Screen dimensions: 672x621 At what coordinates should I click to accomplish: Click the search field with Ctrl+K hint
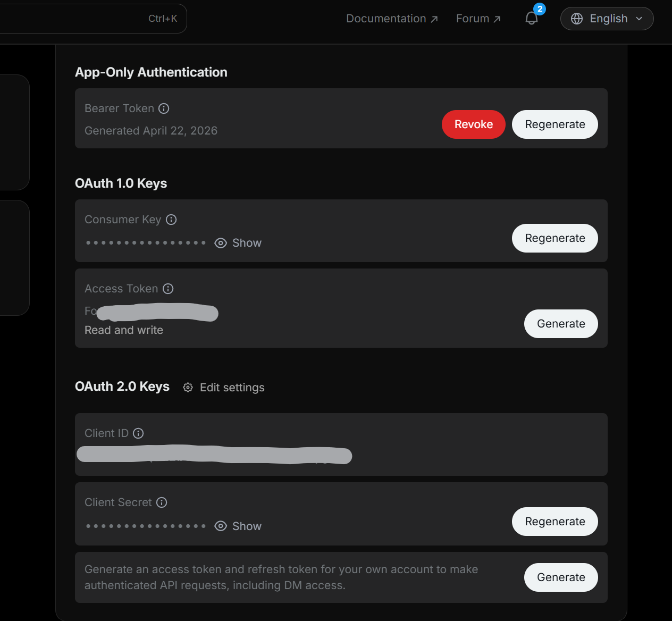90,19
